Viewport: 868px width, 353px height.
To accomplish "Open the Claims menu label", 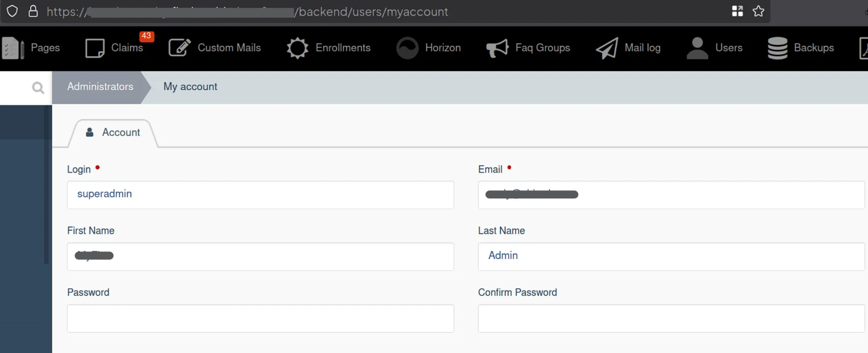I will 127,48.
